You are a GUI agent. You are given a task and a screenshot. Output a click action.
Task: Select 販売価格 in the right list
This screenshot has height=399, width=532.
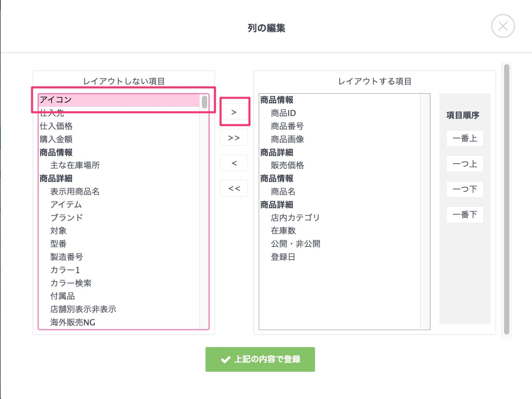click(x=340, y=165)
